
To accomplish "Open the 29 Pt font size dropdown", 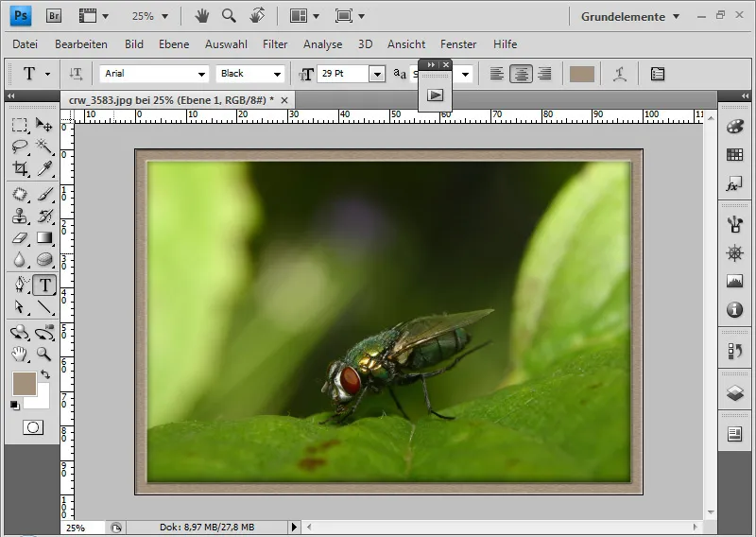I will point(377,74).
